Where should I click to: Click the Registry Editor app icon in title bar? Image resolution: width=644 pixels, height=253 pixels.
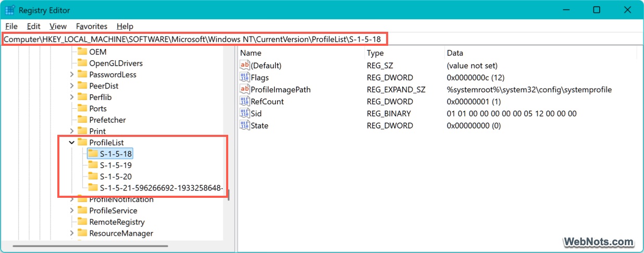(10, 10)
